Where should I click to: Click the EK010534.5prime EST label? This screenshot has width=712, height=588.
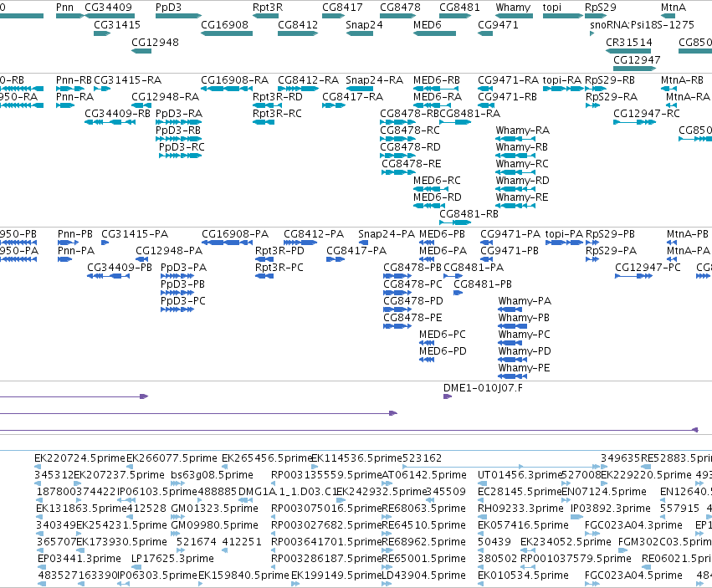(523, 575)
